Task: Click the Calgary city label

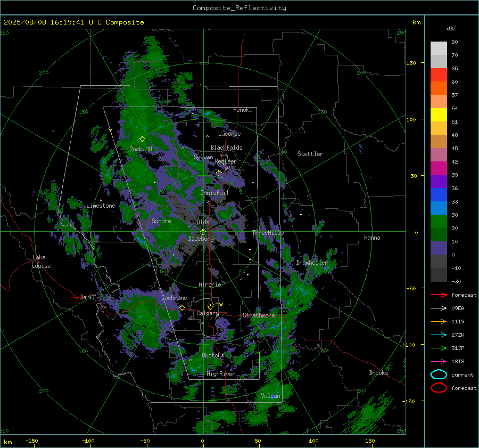Action: (x=208, y=313)
